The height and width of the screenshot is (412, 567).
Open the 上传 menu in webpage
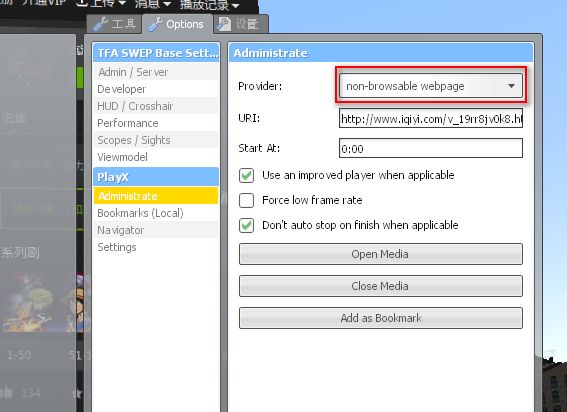tap(101, 4)
